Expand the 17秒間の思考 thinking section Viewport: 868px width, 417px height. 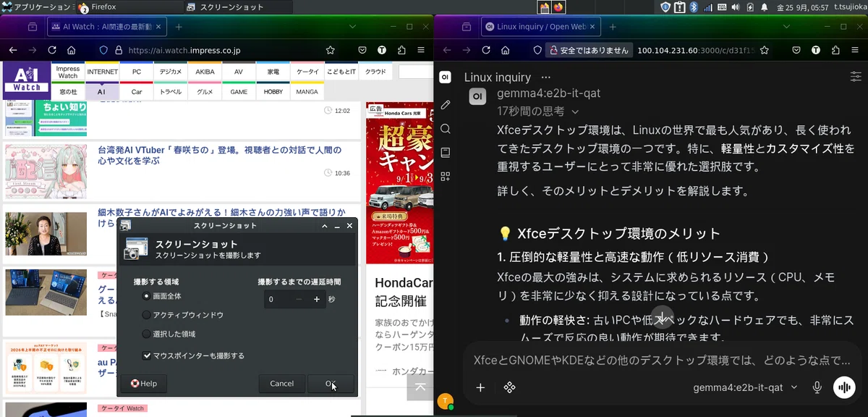click(538, 111)
